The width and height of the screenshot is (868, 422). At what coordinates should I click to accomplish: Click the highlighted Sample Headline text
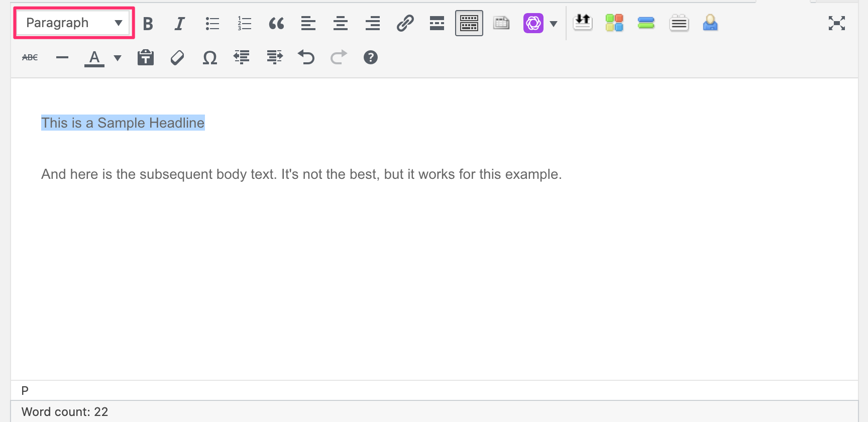(123, 123)
